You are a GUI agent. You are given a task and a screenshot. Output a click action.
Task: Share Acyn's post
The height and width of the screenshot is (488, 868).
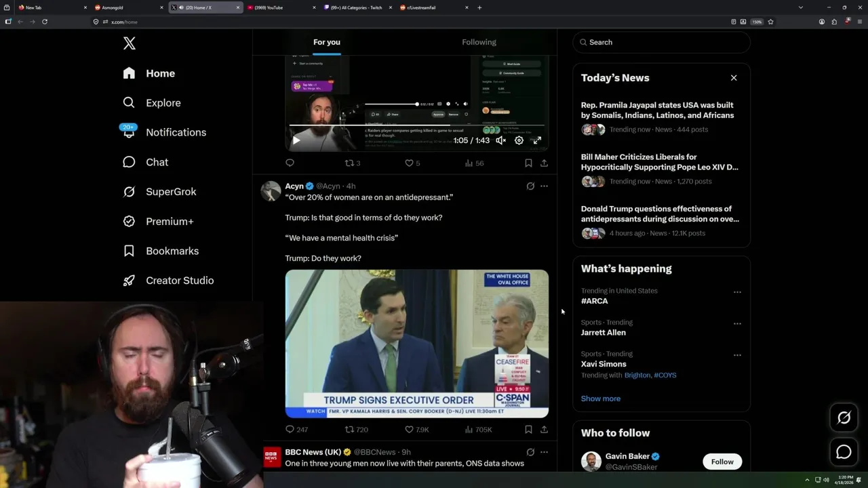[544, 430]
